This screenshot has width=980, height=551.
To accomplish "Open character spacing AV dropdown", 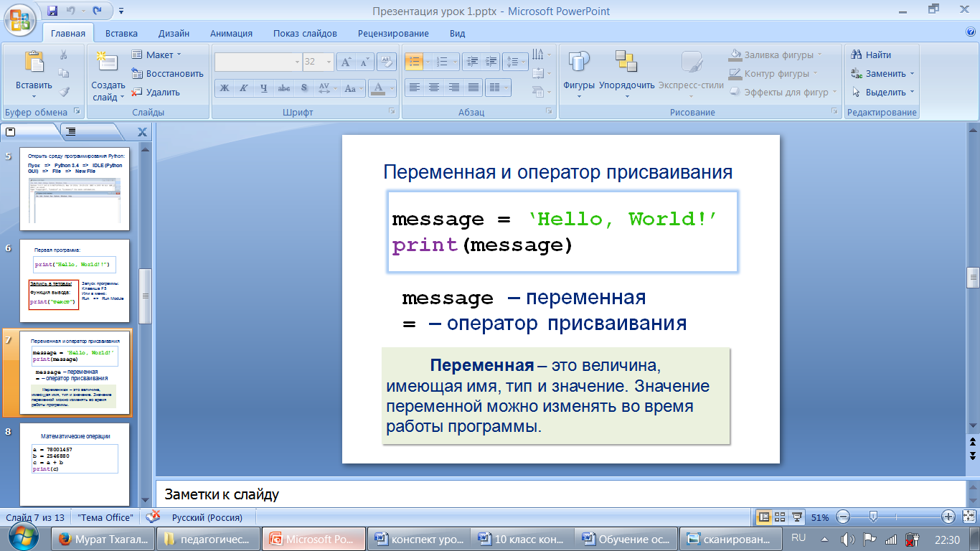I will pos(326,88).
